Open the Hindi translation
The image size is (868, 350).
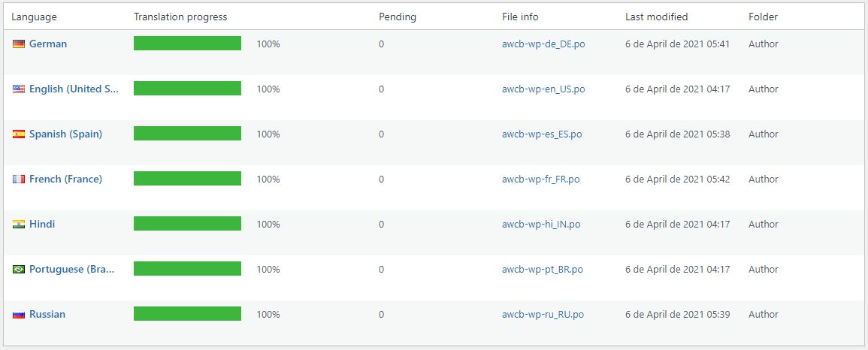42,225
